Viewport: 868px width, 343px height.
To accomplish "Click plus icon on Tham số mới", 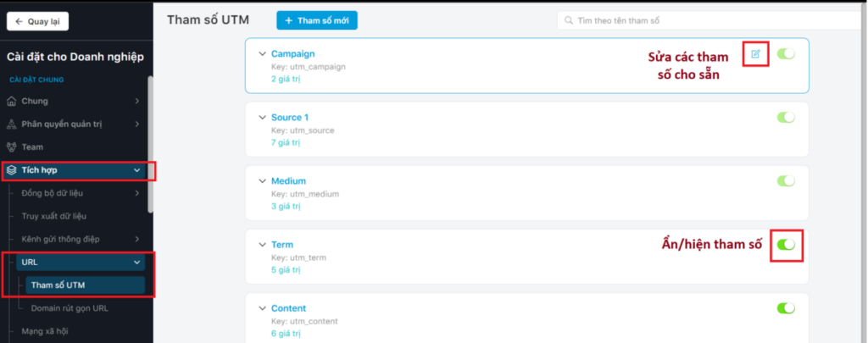I will coord(289,20).
